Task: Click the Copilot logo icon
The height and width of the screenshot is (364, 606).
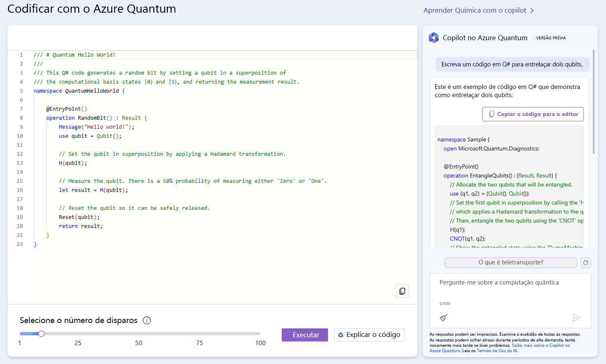Action: [x=434, y=38]
